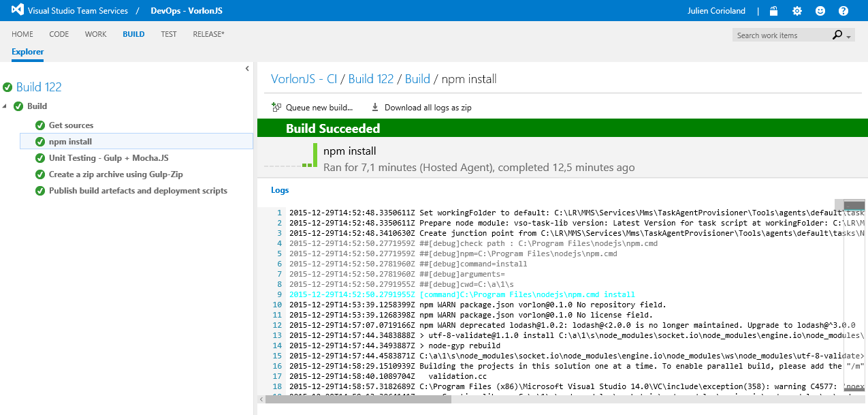Download all logs as zip
The height and width of the screenshot is (415, 868).
(422, 107)
